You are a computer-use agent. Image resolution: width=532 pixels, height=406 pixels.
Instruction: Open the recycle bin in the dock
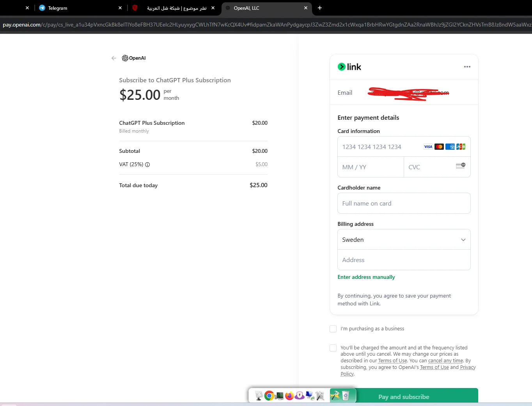pos(346,396)
